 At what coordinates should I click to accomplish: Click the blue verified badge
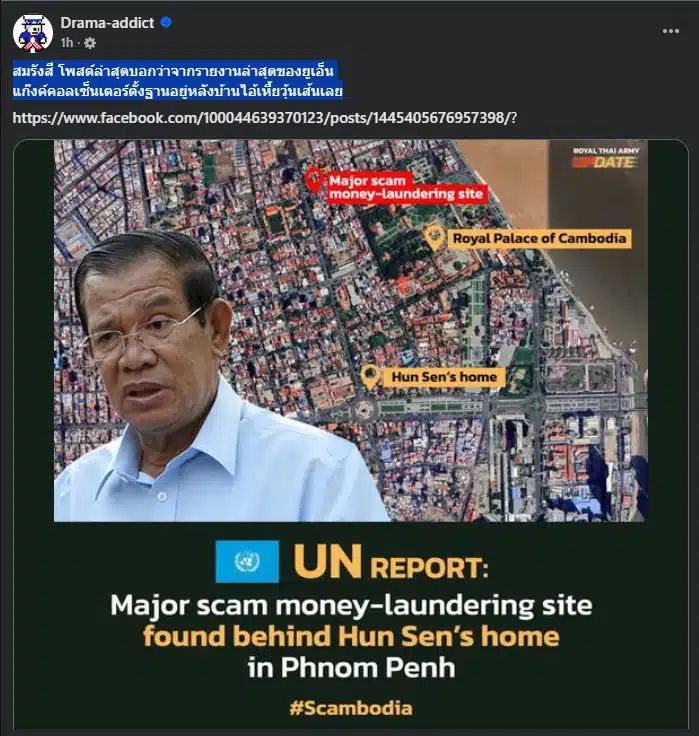coord(166,22)
